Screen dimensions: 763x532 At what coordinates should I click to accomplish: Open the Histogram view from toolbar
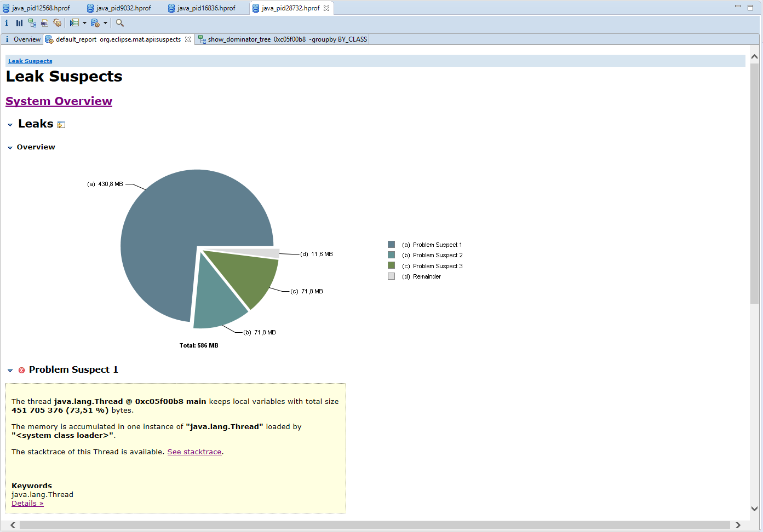coord(19,23)
